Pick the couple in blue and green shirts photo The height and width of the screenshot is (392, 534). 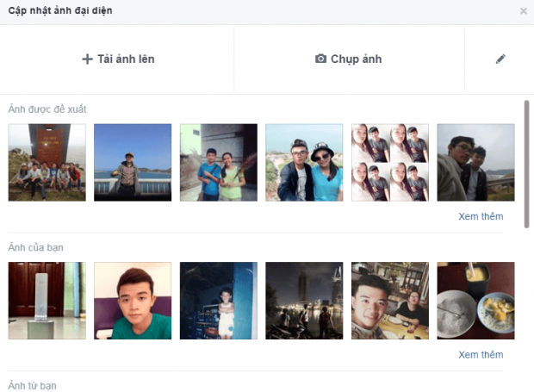click(219, 162)
